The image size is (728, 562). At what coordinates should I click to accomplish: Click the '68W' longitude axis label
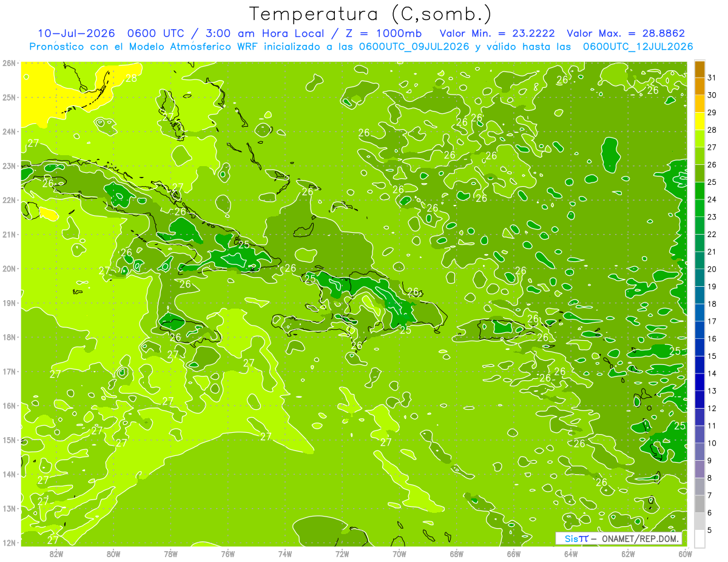(456, 554)
